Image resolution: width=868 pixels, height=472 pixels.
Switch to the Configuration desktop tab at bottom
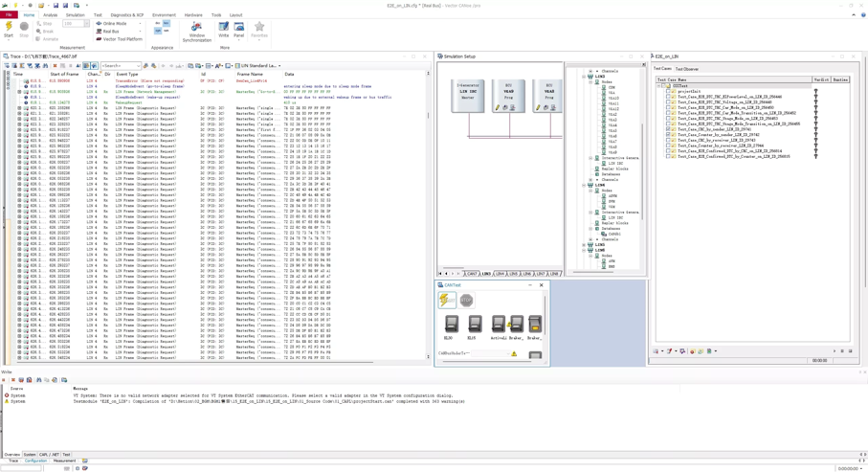click(x=35, y=461)
